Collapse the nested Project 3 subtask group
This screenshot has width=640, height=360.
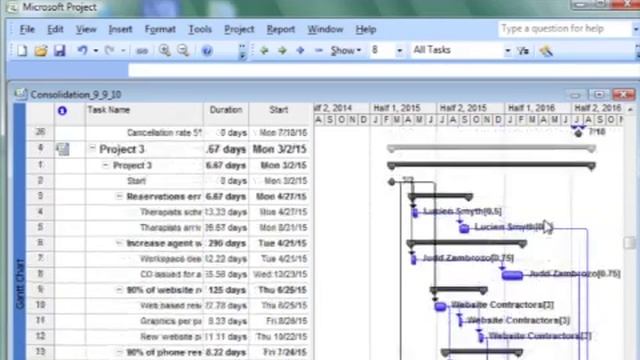tap(105, 165)
